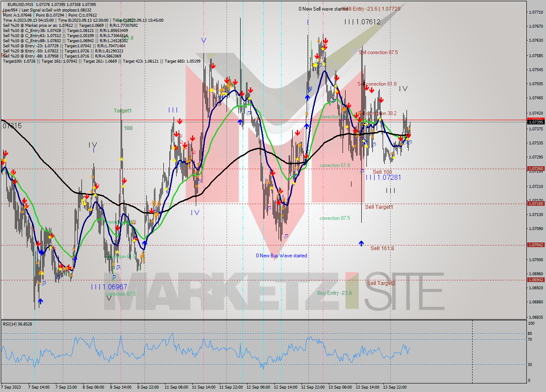The height and width of the screenshot is (392, 546).
Task: Click 'Sell correction 87.5' label
Action: pos(378,52)
